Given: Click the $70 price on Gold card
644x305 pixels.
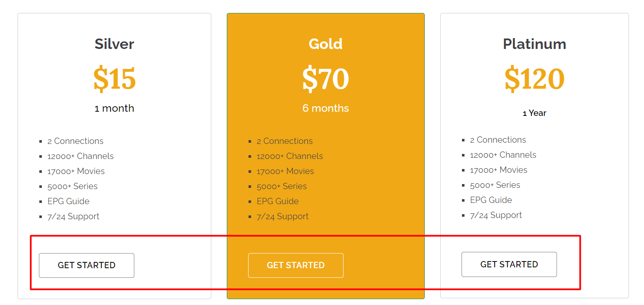Looking at the screenshot, I should click(326, 78).
